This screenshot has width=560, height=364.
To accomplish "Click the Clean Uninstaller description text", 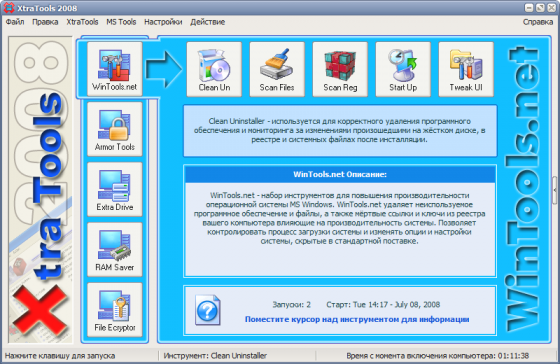I will coord(340,130).
